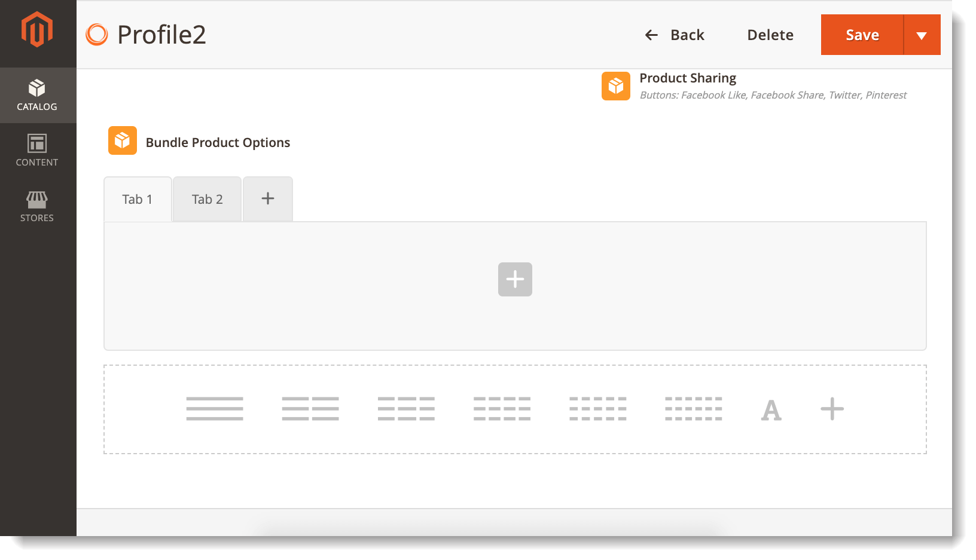
Task: Click the Product Sharing box icon
Action: 615,86
